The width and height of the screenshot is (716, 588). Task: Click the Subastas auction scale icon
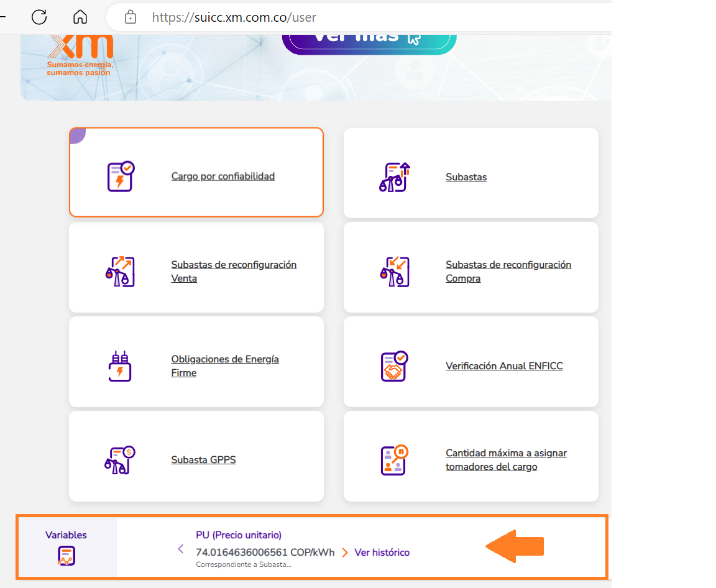[x=395, y=177]
